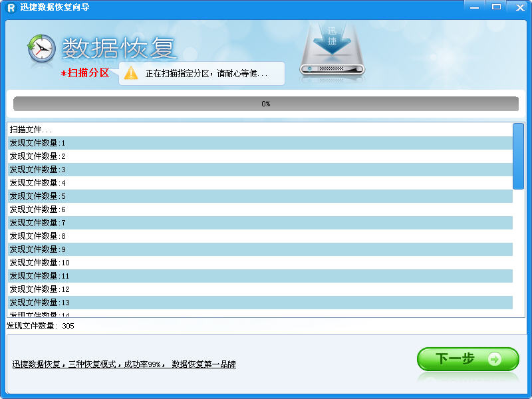Click the R app icon in title bar
The image size is (532, 399).
pos(11,7)
